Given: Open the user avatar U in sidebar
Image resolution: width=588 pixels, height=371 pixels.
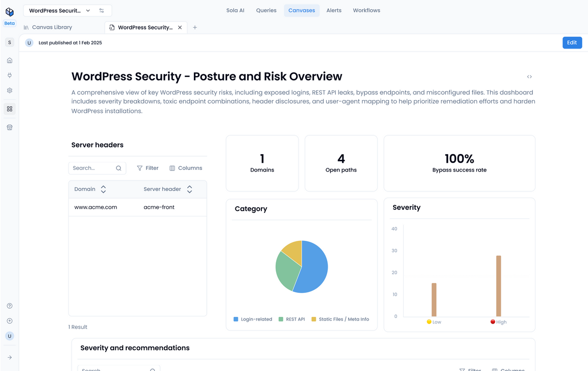Looking at the screenshot, I should coord(10,336).
